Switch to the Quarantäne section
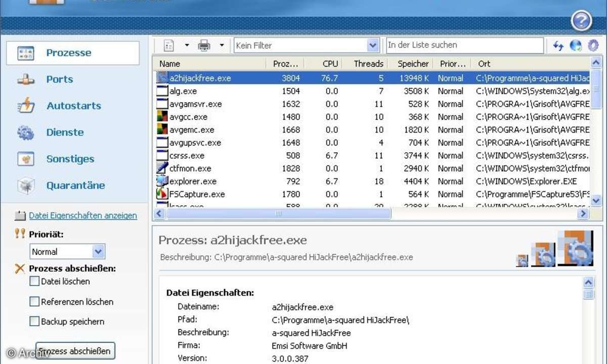The width and height of the screenshot is (607, 364). pos(76,186)
